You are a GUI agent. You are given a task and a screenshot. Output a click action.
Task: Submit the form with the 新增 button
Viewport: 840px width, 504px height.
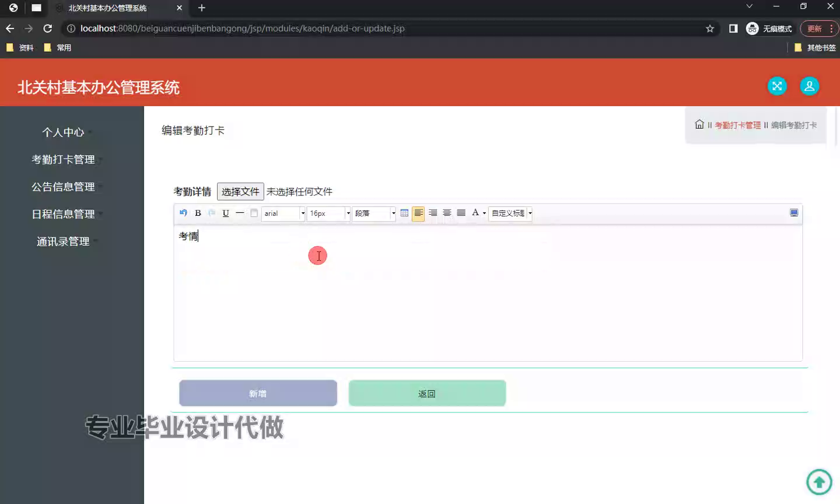[258, 393]
